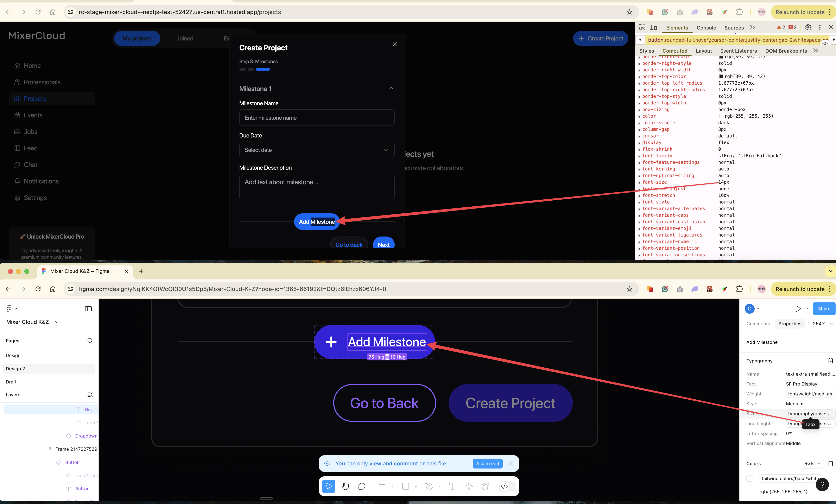
Task: Click the Enter milestone name field
Action: pos(317,118)
